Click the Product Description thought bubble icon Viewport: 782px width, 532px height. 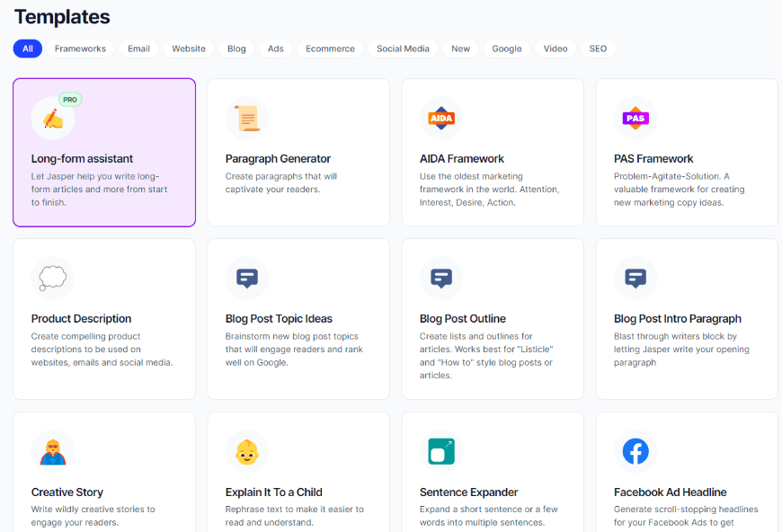[x=53, y=278]
